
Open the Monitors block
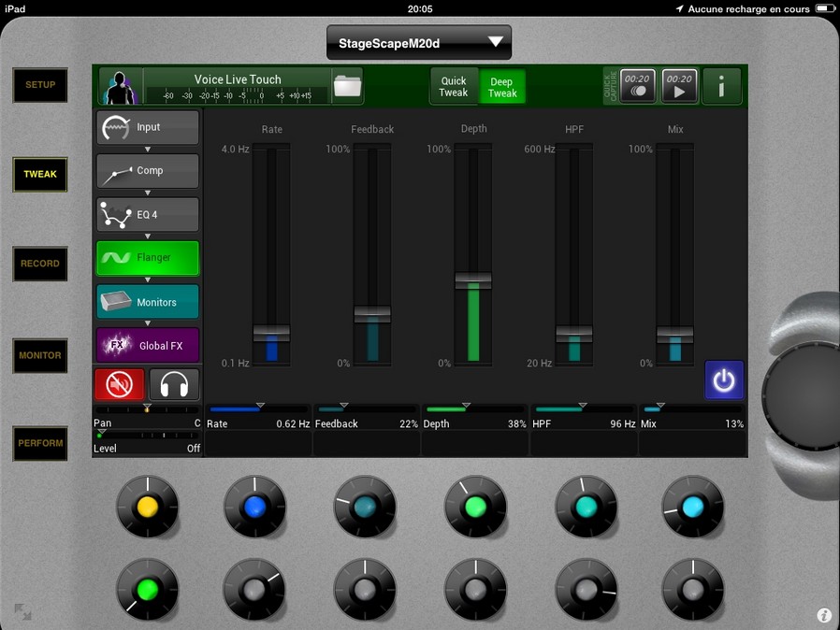coord(147,302)
